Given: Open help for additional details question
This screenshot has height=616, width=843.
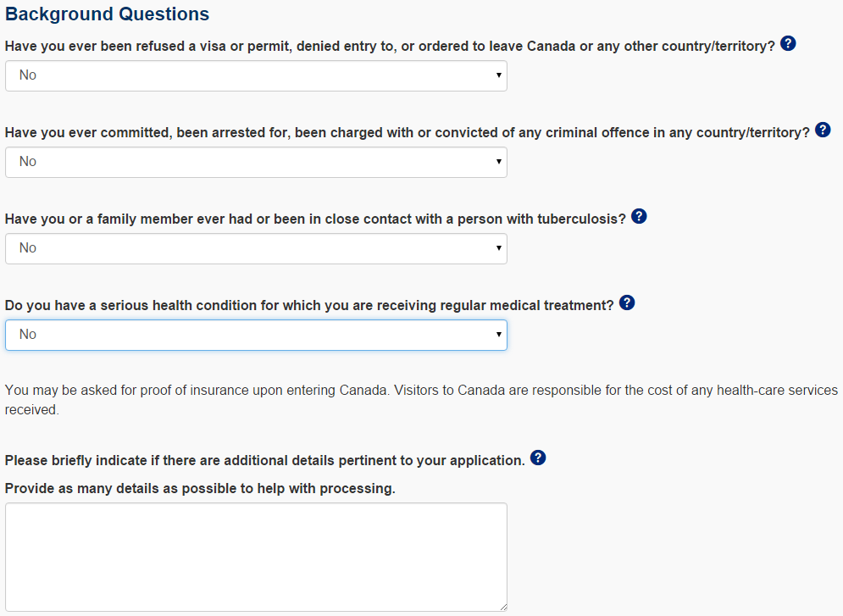Looking at the screenshot, I should [x=538, y=458].
